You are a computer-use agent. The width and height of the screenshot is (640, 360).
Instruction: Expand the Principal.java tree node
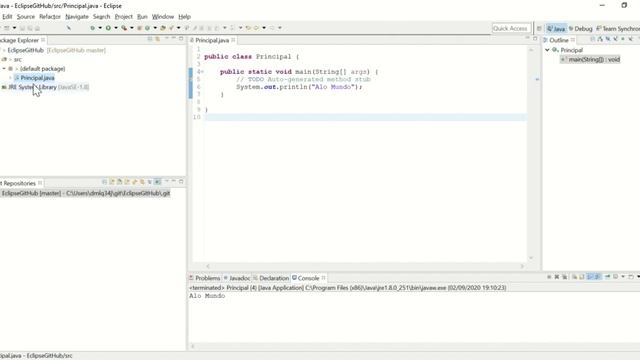pos(11,78)
